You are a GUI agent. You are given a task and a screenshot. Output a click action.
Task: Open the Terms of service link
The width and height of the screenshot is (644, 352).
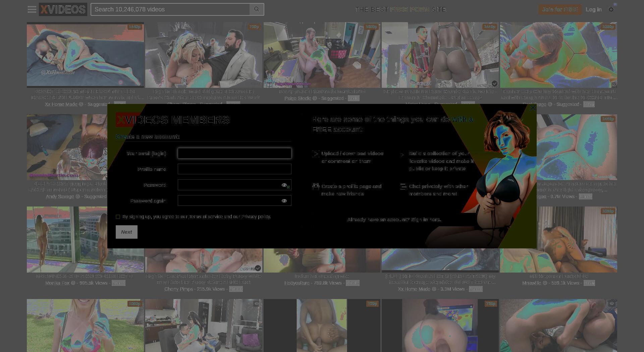click(206, 217)
